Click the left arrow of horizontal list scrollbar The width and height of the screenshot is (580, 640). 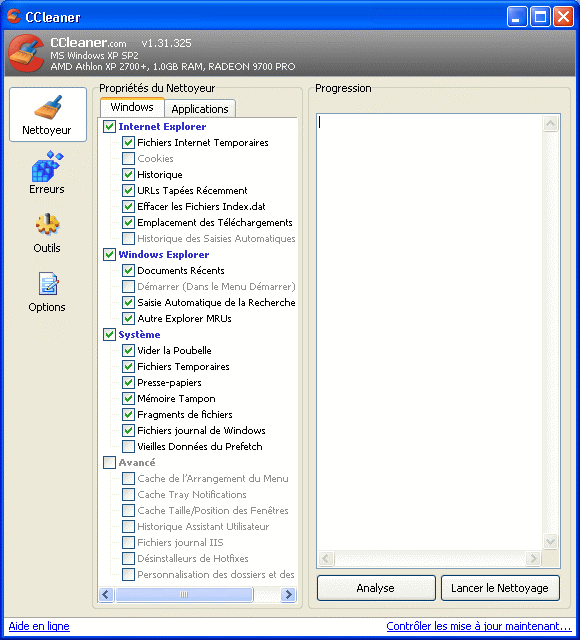[x=106, y=594]
